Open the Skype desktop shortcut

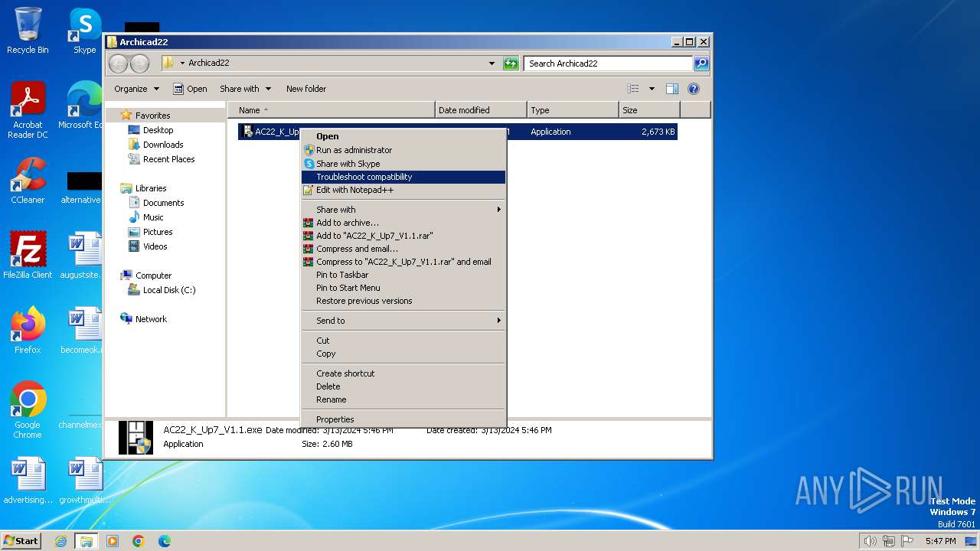coord(84,31)
